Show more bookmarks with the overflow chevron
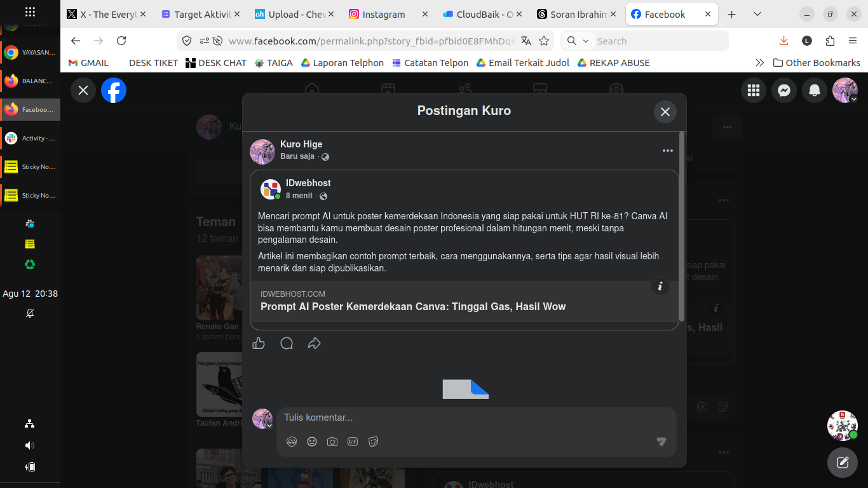 point(759,63)
